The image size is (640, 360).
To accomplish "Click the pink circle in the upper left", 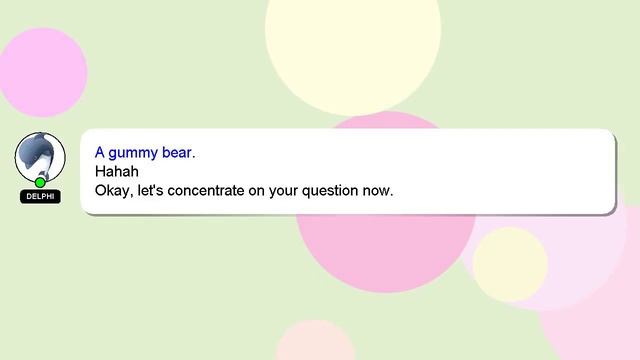I will coord(43,72).
